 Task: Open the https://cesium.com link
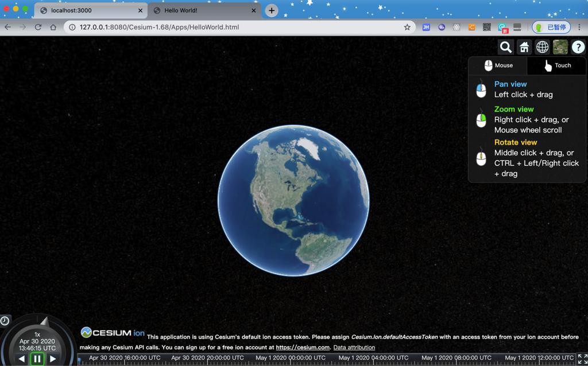point(303,347)
